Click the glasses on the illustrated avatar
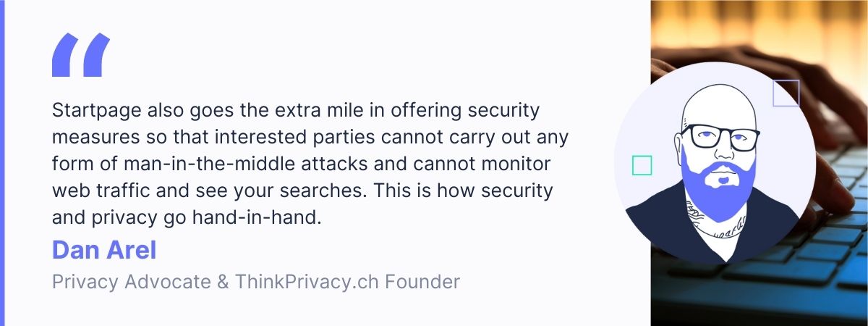 (720, 137)
